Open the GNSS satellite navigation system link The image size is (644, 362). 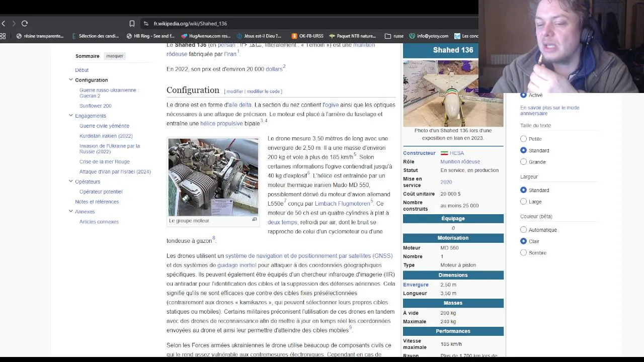pyautogui.click(x=309, y=256)
